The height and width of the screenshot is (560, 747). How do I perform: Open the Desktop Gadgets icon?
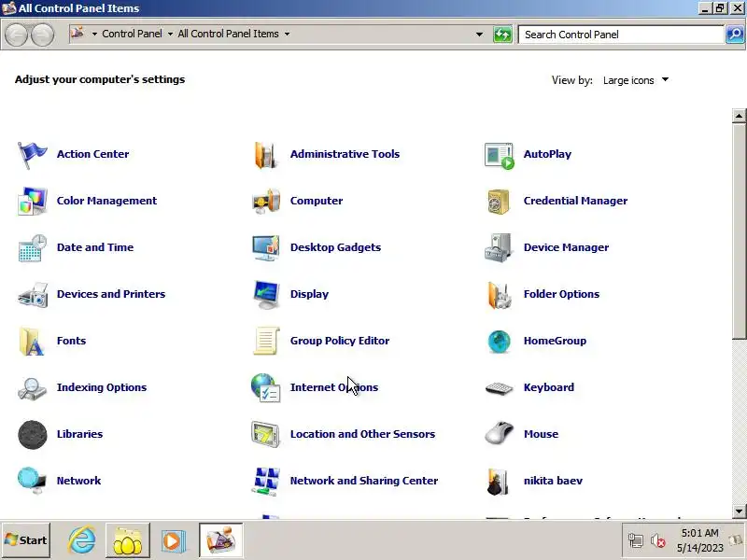(266, 247)
